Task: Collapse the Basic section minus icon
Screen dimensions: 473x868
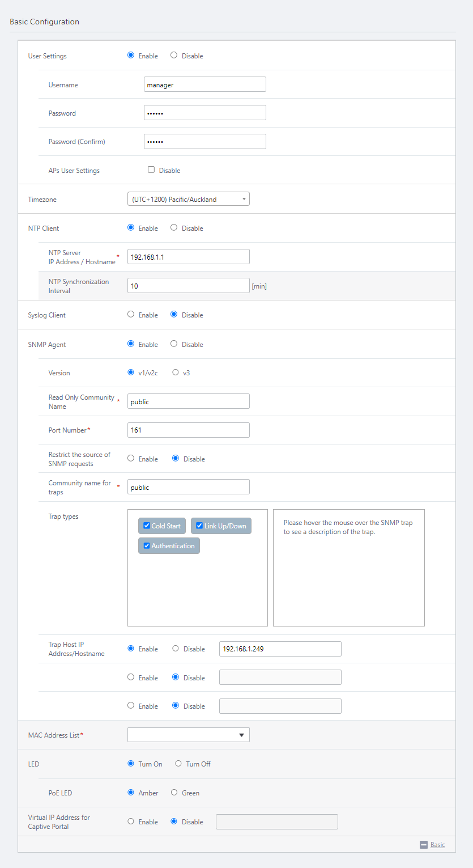Action: (x=423, y=845)
